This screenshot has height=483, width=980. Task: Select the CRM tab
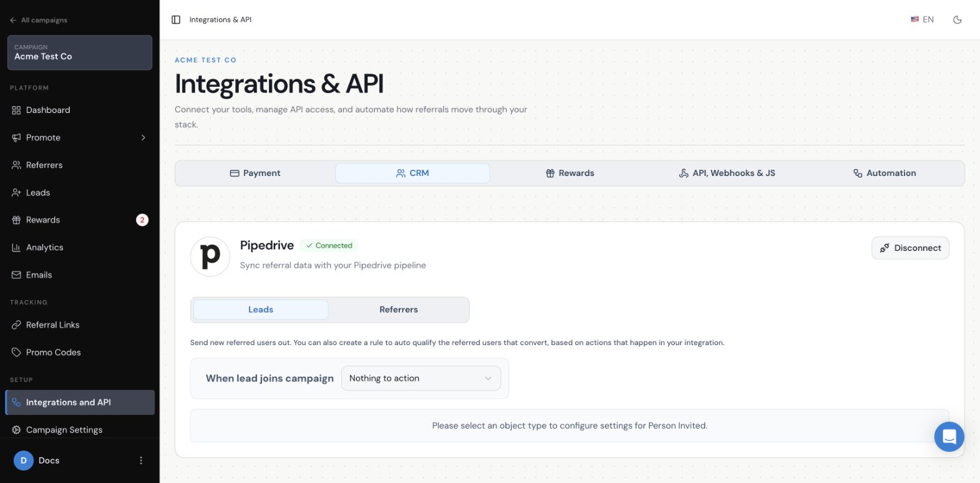(x=412, y=173)
